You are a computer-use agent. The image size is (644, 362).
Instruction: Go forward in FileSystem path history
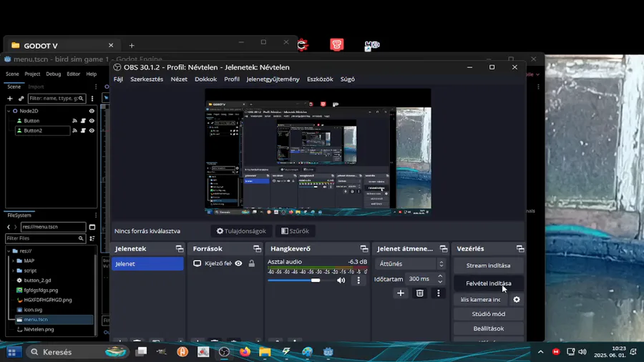(x=16, y=227)
